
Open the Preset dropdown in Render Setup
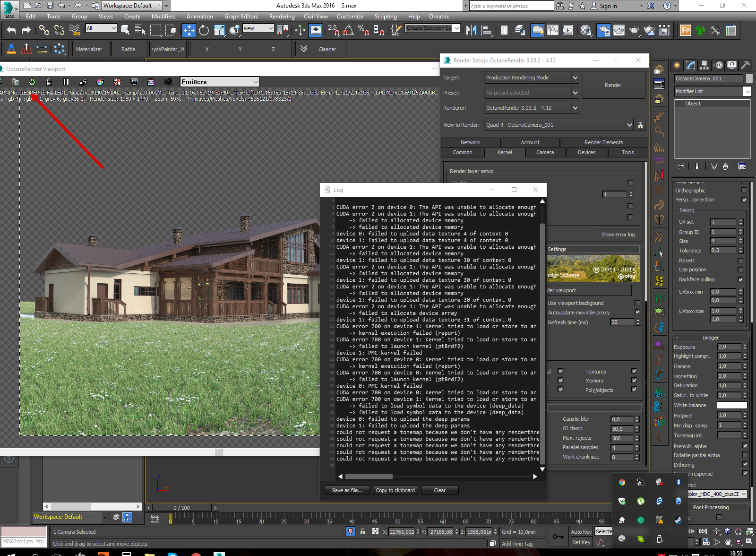(532, 93)
